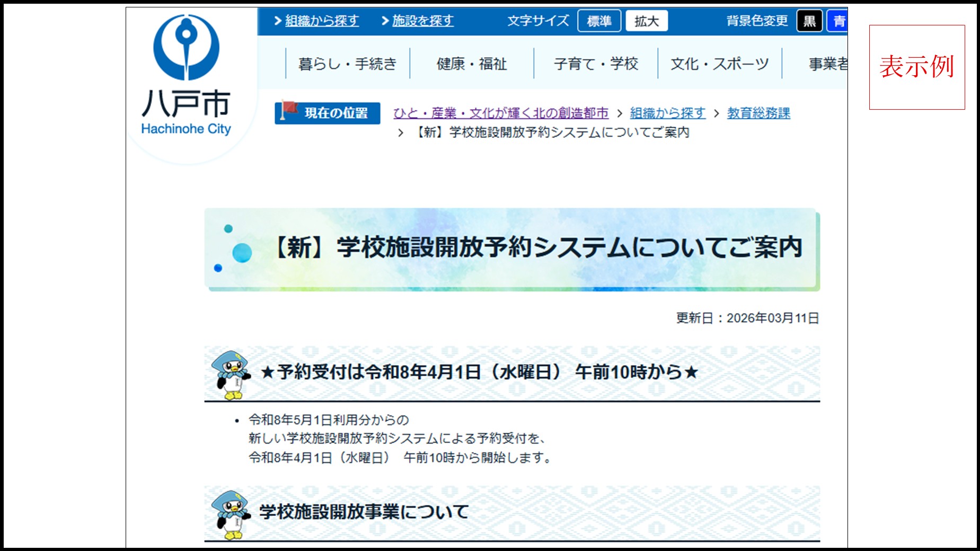This screenshot has height=551, width=980.
Task: Click the arrow icon before 施設を探す
Action: point(385,20)
